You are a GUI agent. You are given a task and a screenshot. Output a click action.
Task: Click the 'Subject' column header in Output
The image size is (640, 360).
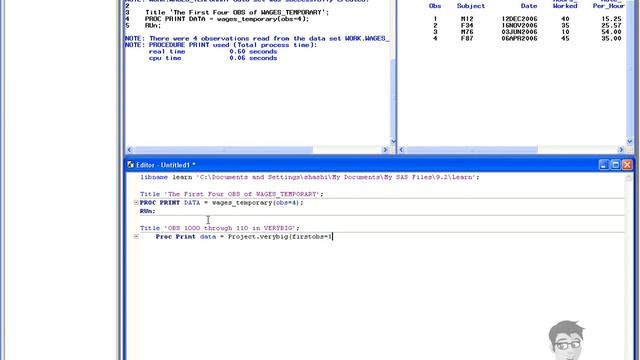tap(471, 6)
